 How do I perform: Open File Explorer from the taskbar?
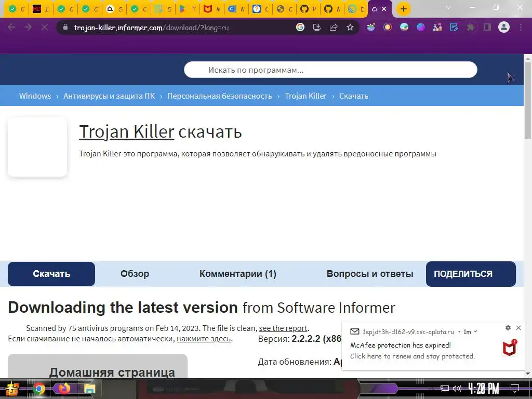[x=89, y=389]
